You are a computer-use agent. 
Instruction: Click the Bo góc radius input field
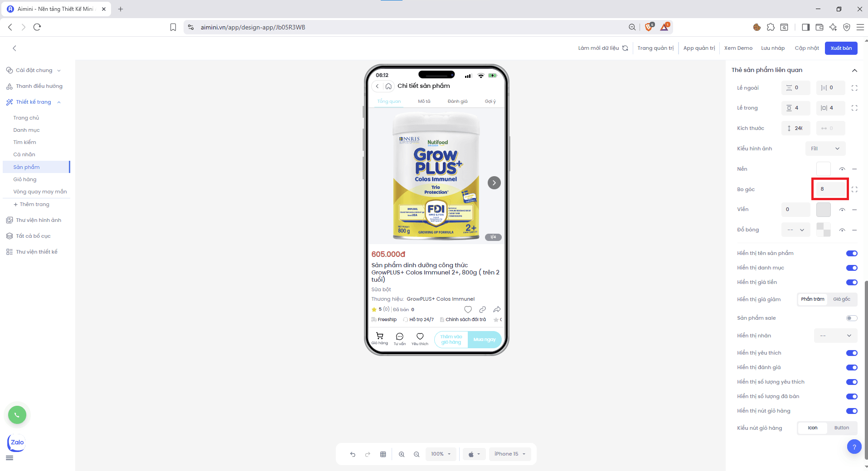tap(829, 189)
